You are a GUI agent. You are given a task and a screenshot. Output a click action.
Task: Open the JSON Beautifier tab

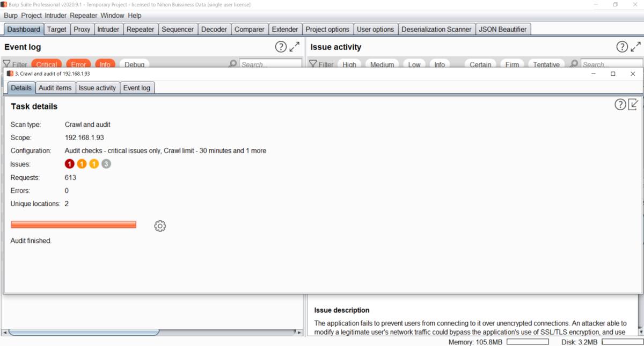[503, 30]
